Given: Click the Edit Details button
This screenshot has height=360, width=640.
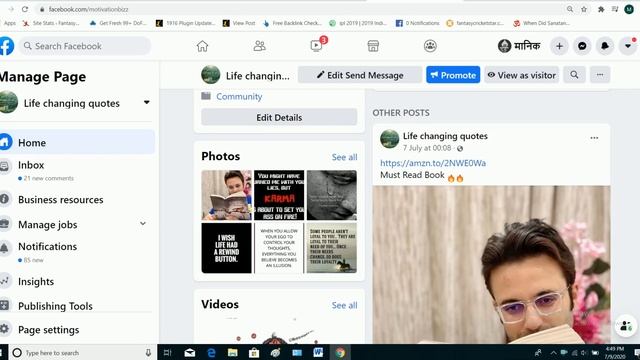Looking at the screenshot, I should [279, 117].
